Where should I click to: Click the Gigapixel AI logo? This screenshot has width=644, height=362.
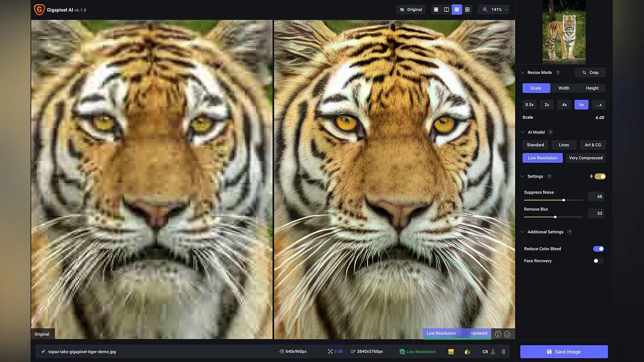39,10
